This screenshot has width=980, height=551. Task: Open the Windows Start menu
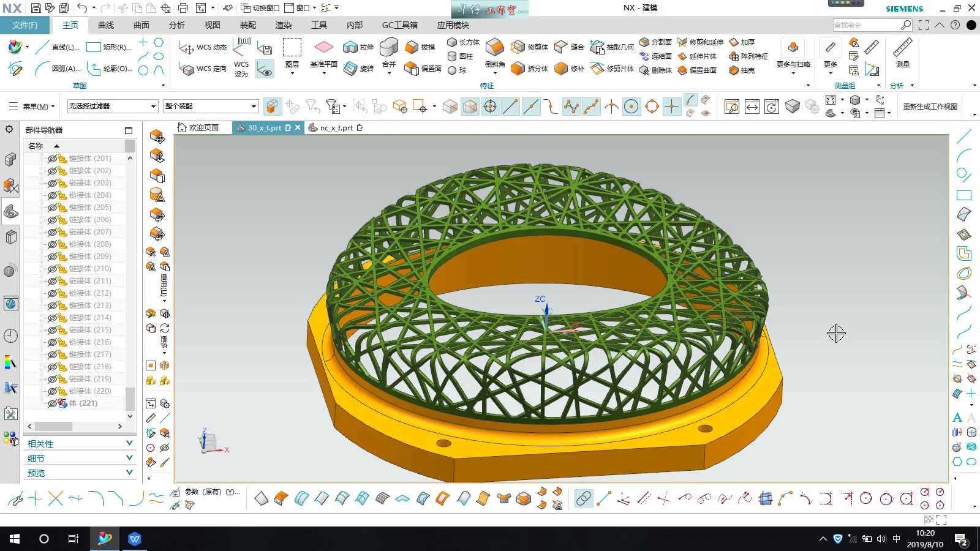15,539
